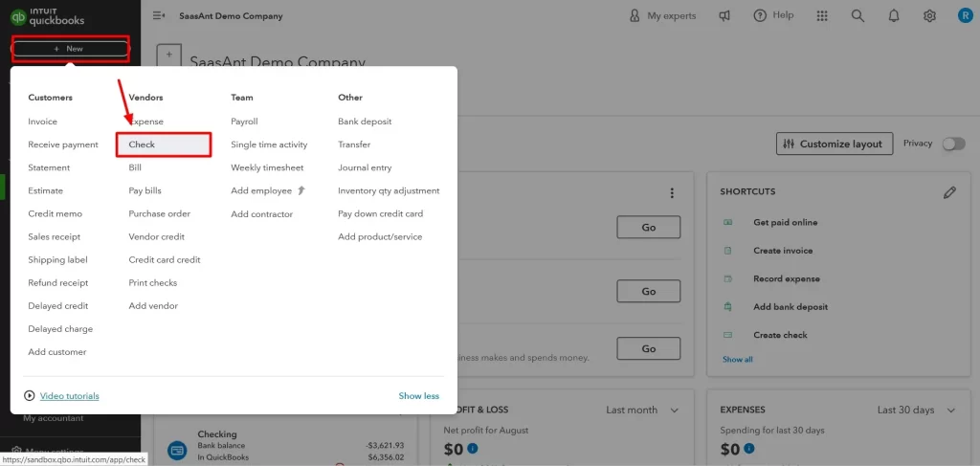
Task: Select Add employee
Action: 261,190
